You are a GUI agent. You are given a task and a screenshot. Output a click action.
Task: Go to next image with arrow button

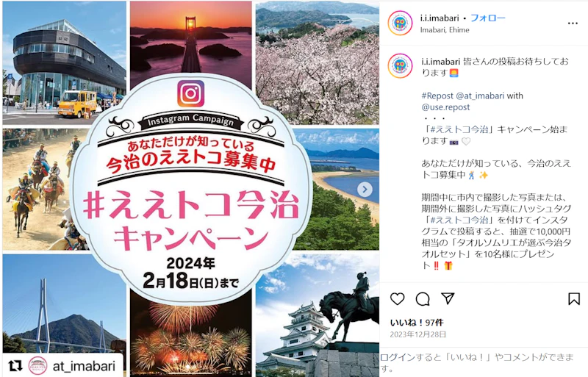pos(365,190)
